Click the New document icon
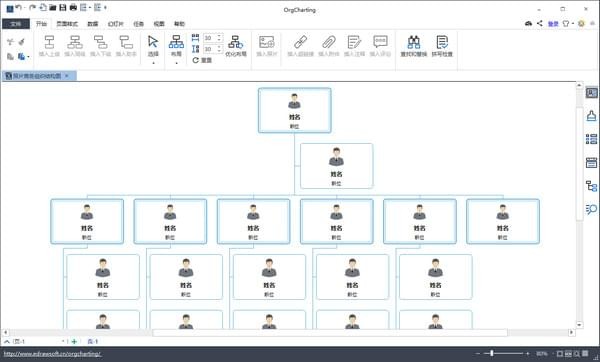The width and height of the screenshot is (600, 362). [43, 7]
